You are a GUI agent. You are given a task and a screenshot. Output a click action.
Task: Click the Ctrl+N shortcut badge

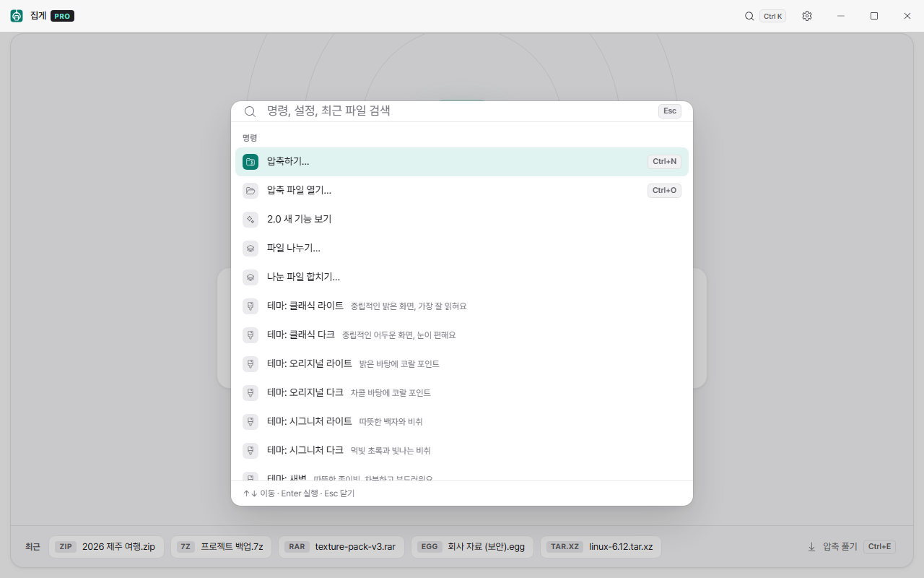pyautogui.click(x=664, y=162)
